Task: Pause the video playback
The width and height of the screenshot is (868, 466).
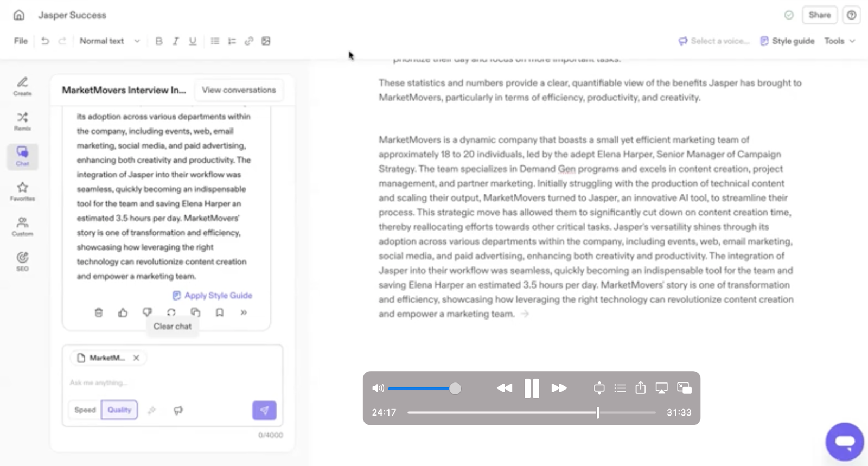Action: (532, 388)
